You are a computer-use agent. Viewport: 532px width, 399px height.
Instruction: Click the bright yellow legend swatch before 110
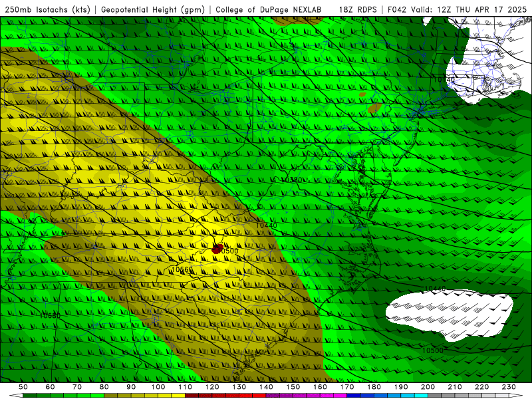(178, 396)
